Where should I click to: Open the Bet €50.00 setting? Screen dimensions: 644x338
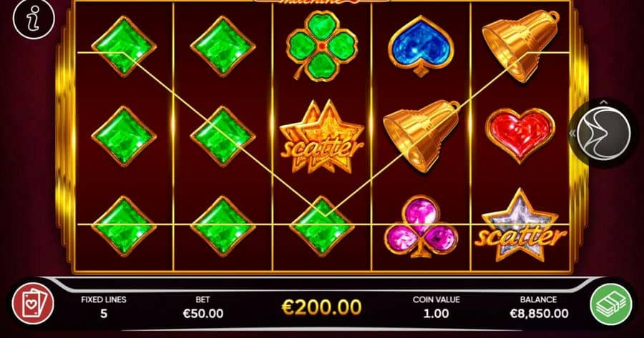pos(203,307)
